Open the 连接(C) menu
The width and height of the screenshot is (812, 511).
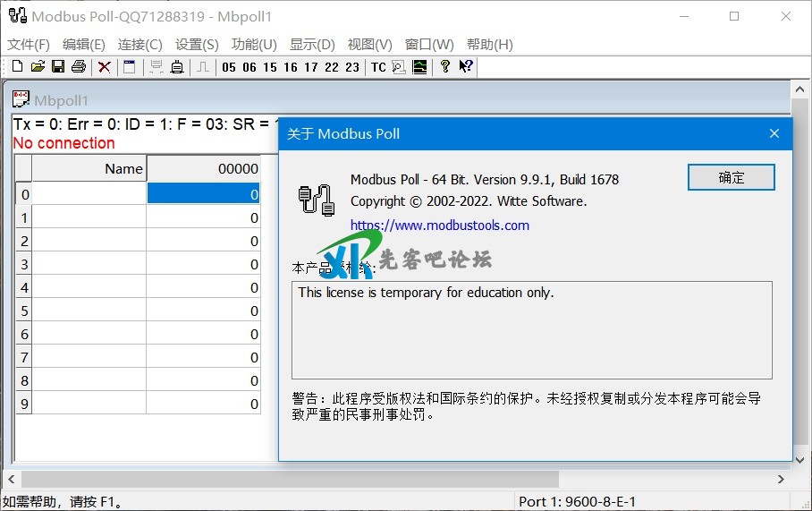click(140, 44)
